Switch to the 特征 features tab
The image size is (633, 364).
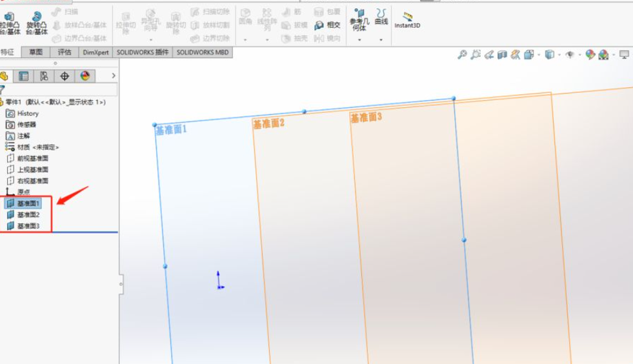9,52
